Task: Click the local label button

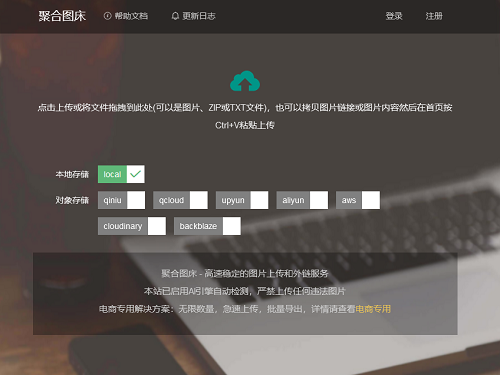Action: pyautogui.click(x=112, y=174)
